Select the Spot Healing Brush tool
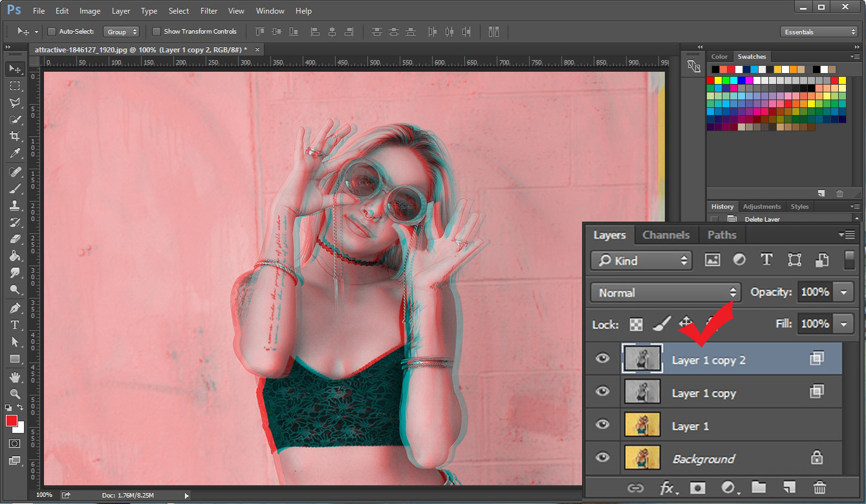The width and height of the screenshot is (866, 504). (x=15, y=172)
